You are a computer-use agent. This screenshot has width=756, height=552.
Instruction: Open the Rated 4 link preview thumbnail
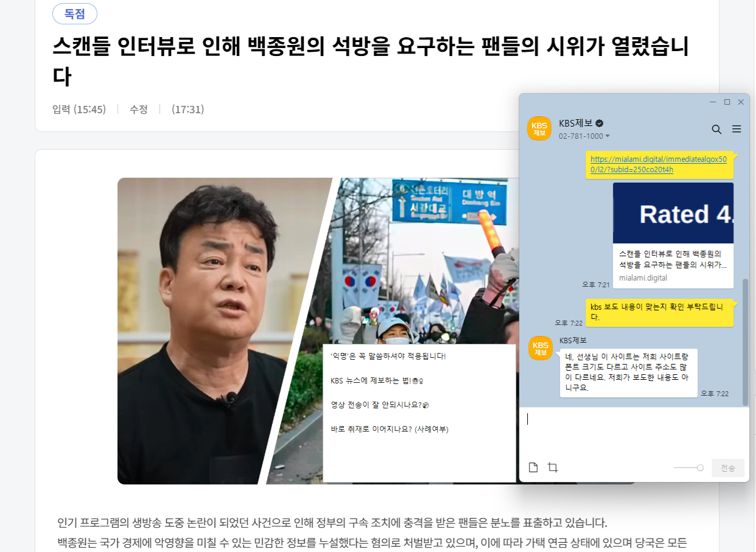click(x=673, y=213)
